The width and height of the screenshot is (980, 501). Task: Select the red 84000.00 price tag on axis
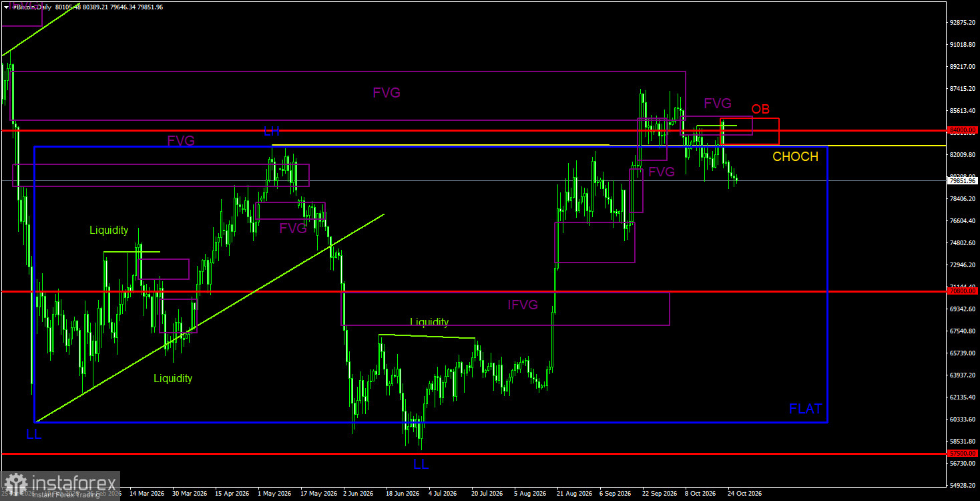tap(963, 130)
